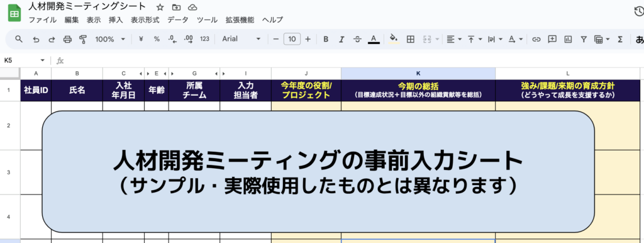The height and width of the screenshot is (243, 644).
Task: Open the name box dropdown arrow
Action: [x=42, y=60]
